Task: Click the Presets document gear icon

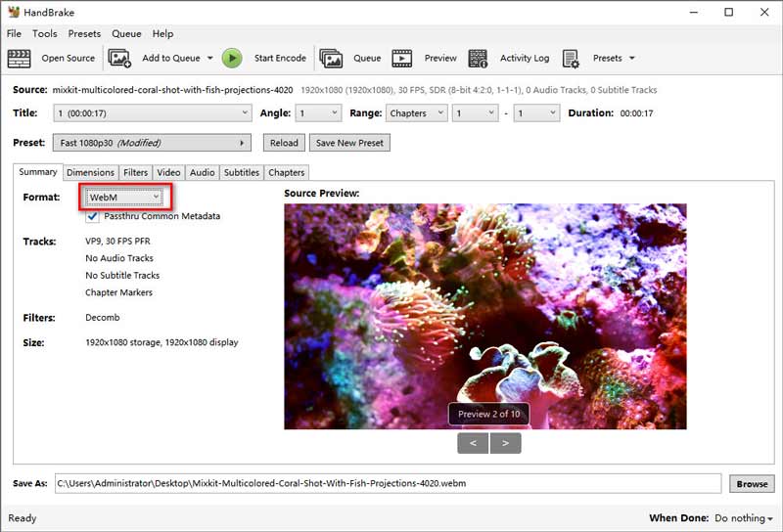Action: point(571,59)
